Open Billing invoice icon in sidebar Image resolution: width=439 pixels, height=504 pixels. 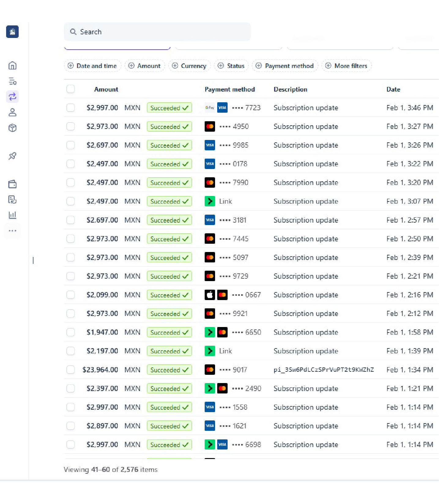point(12,200)
